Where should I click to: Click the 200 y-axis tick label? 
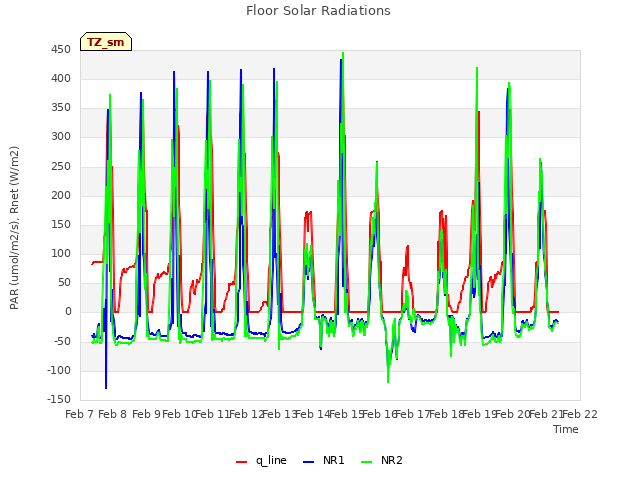[x=61, y=196]
